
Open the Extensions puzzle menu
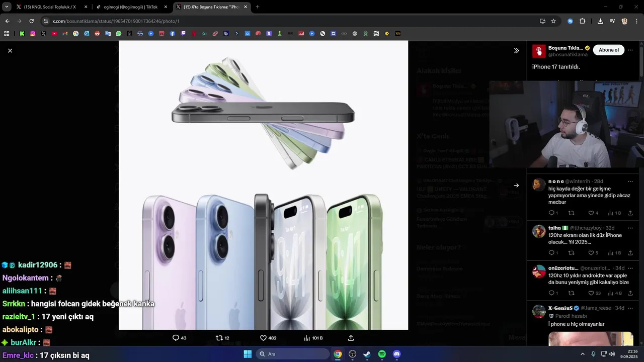[x=583, y=21]
